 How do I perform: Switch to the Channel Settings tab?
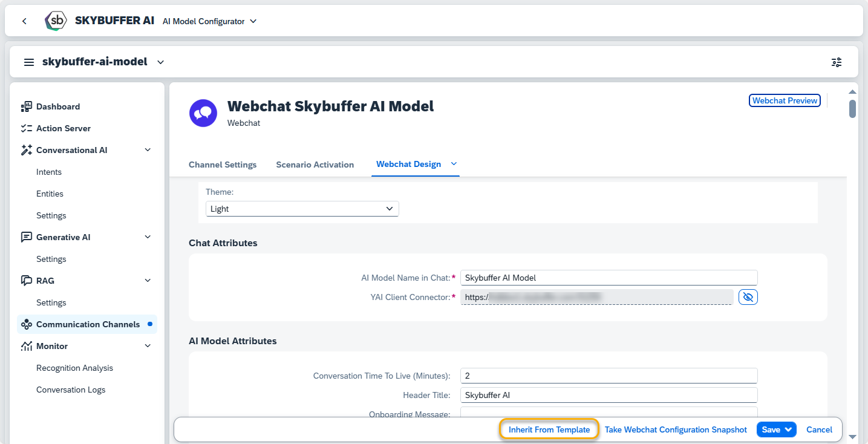[x=223, y=165]
